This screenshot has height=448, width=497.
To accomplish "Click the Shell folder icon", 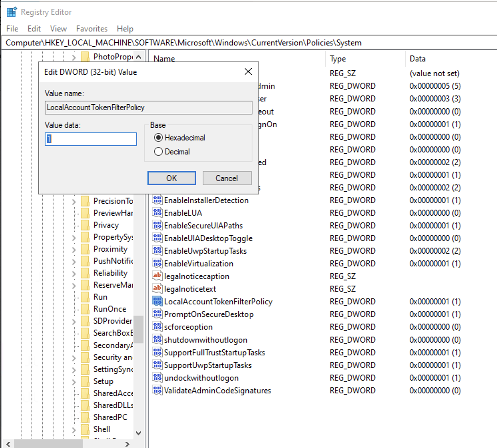I will point(85,429).
